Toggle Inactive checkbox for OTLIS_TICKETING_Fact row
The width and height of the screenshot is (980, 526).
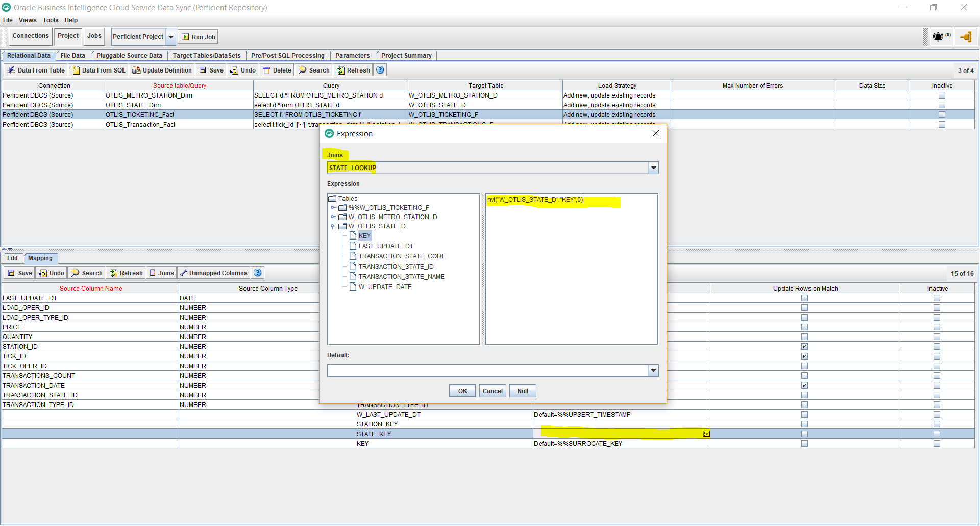(942, 115)
